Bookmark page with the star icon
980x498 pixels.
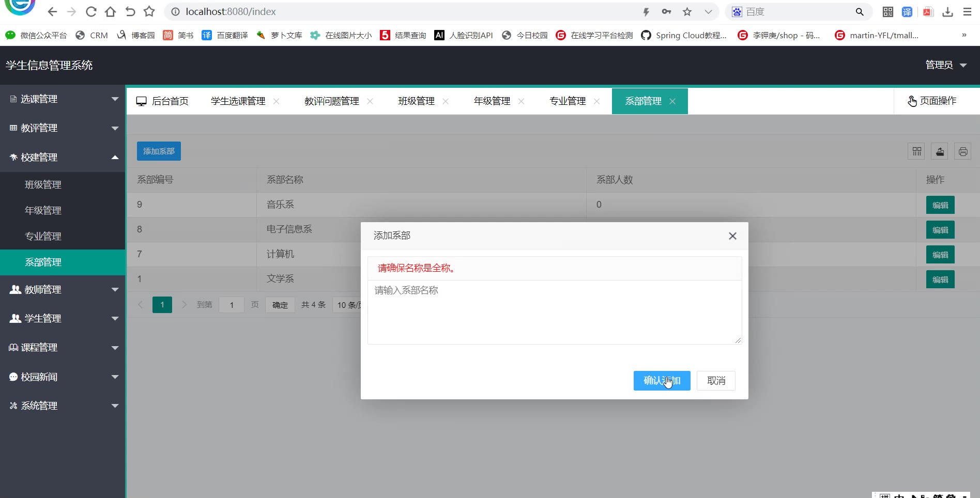[x=687, y=11]
